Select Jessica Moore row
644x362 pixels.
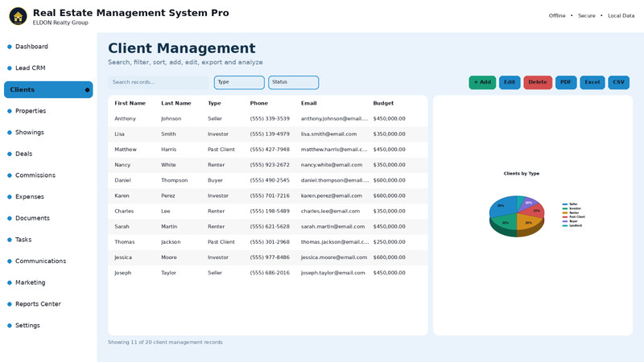click(x=268, y=257)
